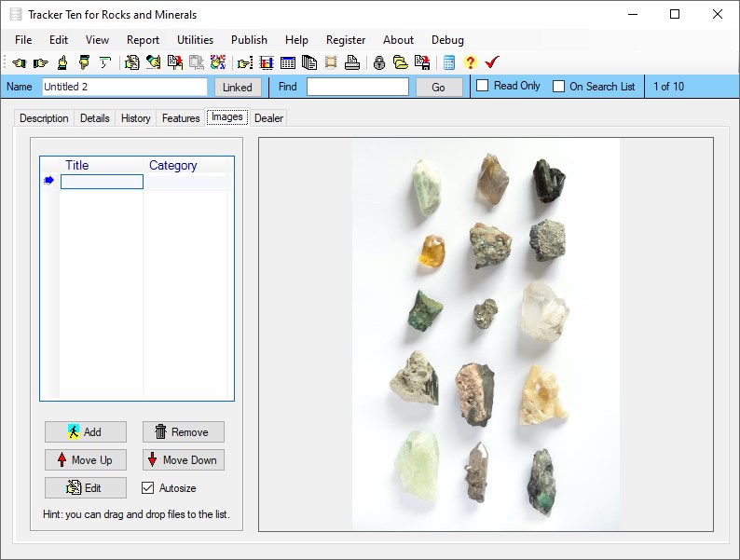Click the Remove image button
Viewport: 740px width, 560px height.
click(x=184, y=431)
